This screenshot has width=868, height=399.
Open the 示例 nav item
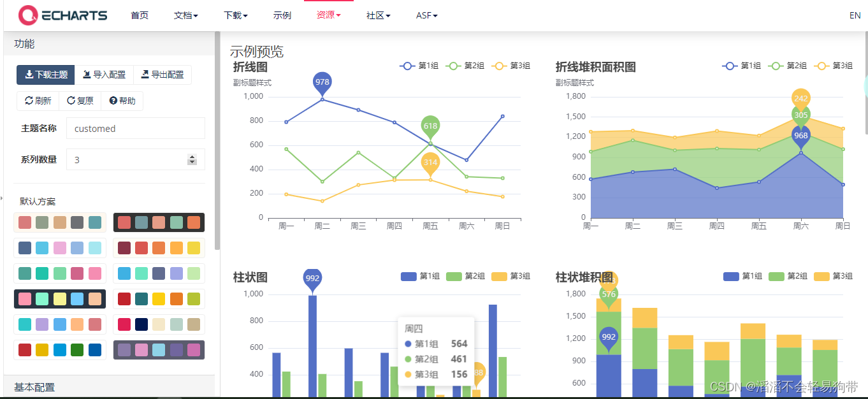282,15
